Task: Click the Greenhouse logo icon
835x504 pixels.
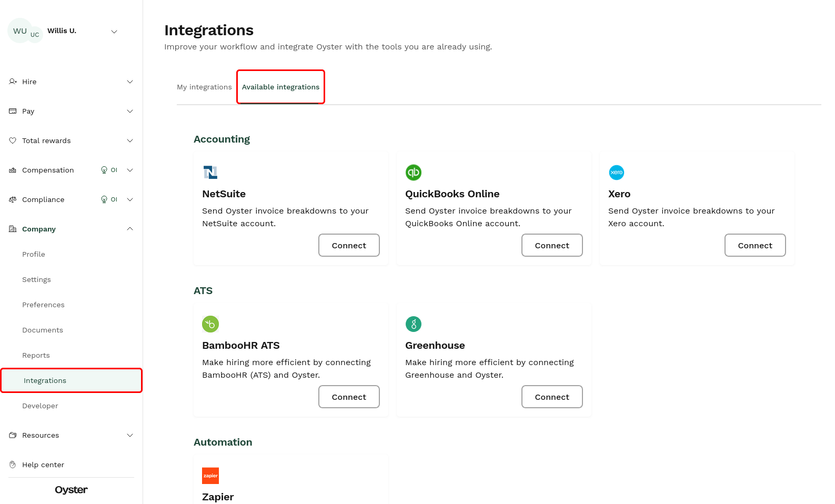Action: [414, 324]
